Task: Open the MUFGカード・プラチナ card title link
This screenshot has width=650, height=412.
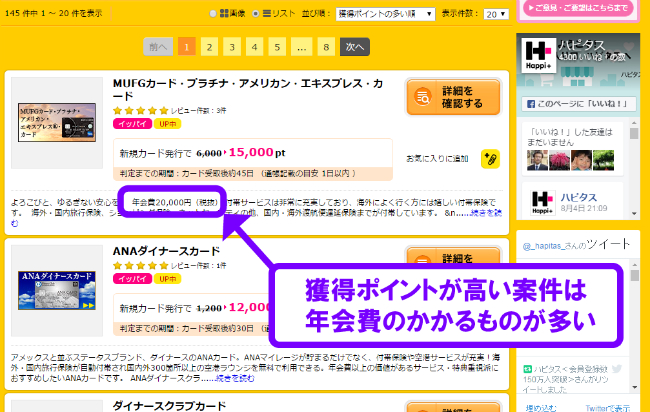Action: tap(248, 90)
